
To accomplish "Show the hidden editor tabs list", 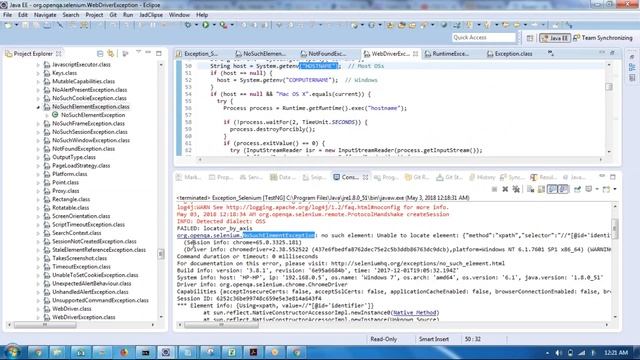I will coord(551,53).
